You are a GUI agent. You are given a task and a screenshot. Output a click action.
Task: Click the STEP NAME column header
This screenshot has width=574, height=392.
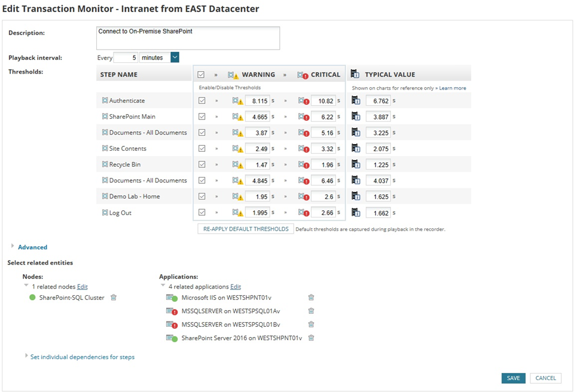[119, 74]
